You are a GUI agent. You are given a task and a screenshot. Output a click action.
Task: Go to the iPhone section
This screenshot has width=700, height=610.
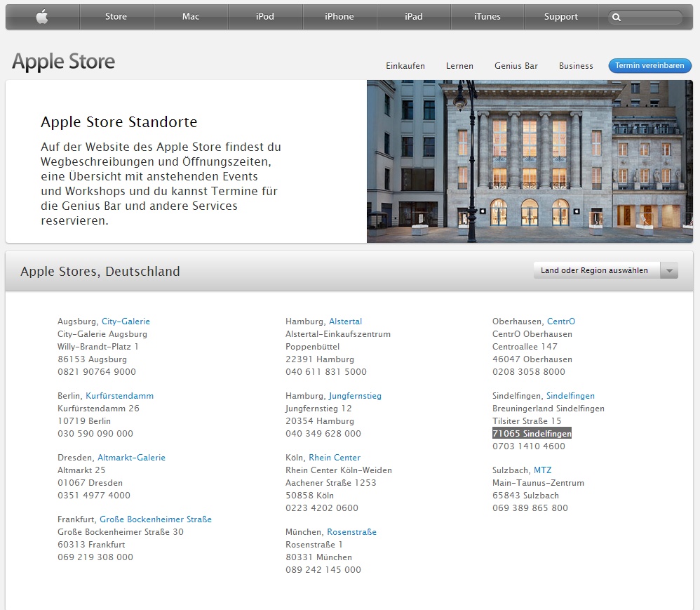click(x=339, y=17)
